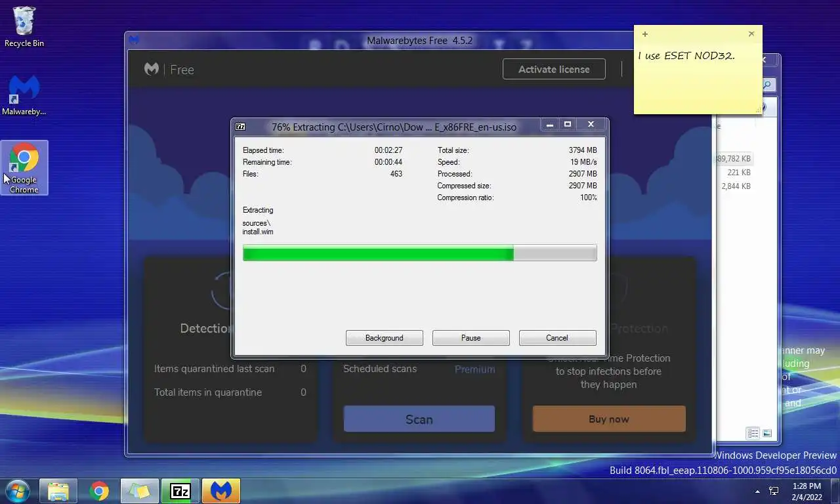
Task: Send the extraction to Background
Action: click(x=385, y=338)
